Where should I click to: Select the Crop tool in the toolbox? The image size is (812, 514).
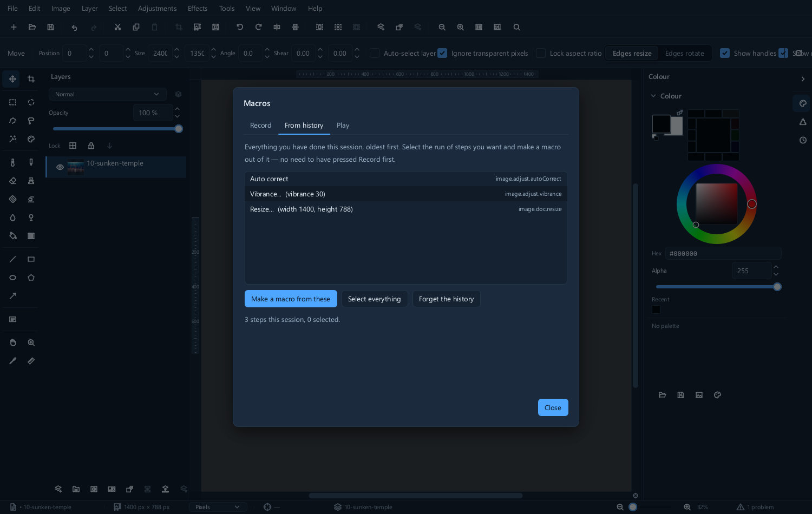point(31,79)
